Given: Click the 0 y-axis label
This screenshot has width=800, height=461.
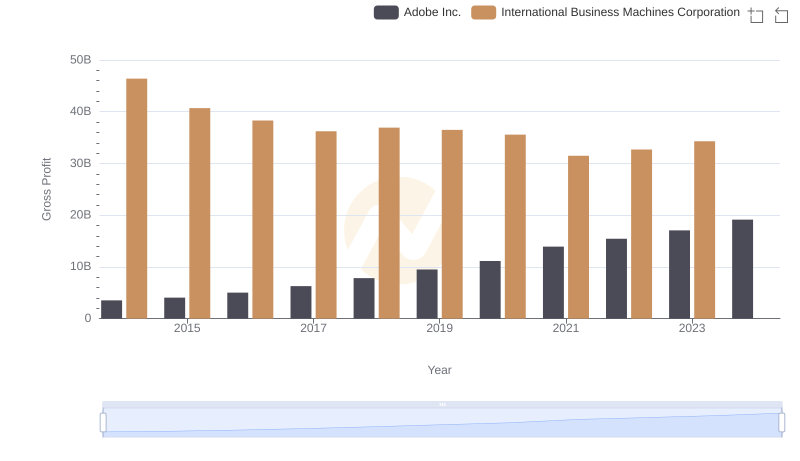Looking at the screenshot, I should coord(88,318).
